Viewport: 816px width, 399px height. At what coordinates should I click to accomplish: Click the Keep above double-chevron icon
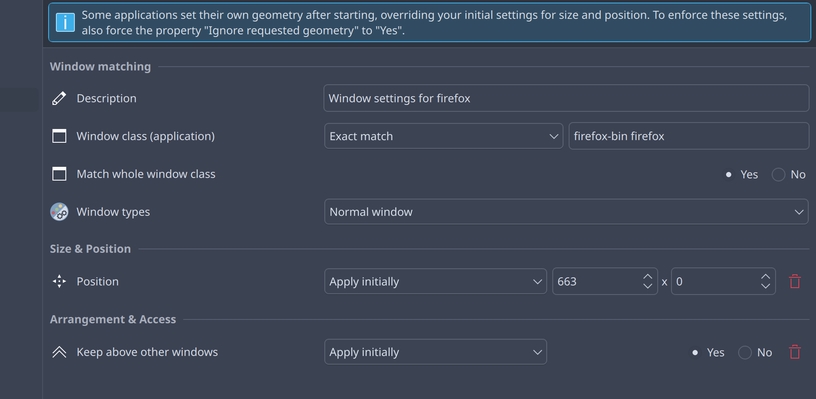pos(59,352)
